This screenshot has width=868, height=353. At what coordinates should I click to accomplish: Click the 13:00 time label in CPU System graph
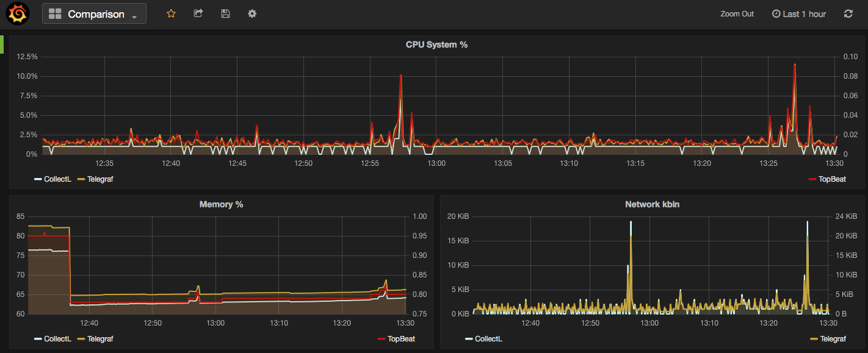point(436,163)
